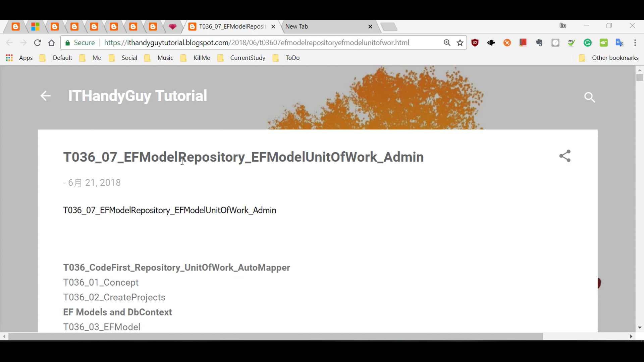Open the uBlock Origin extension
Viewport: 644px width, 362px height.
[x=475, y=43]
